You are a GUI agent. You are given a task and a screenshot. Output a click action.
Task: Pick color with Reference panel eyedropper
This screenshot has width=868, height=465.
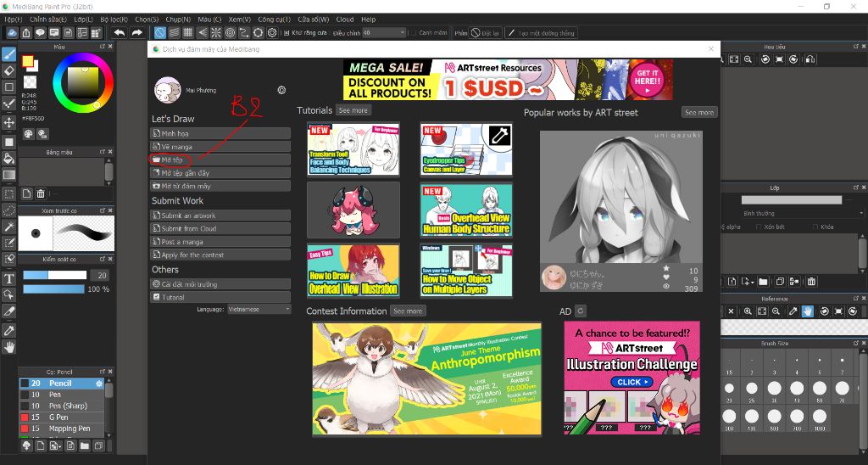point(793,311)
